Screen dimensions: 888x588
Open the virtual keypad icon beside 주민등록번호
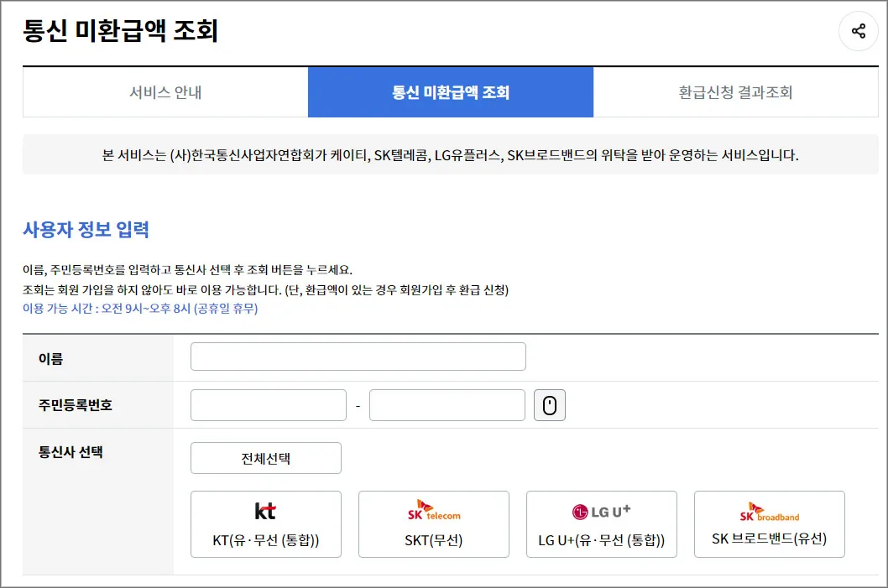point(550,404)
